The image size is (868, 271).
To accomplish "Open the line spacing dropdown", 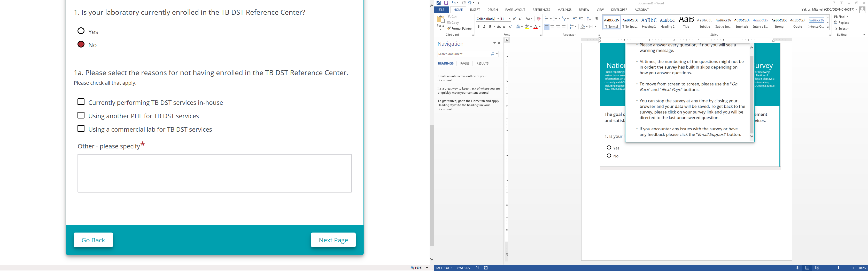I will click(x=573, y=27).
